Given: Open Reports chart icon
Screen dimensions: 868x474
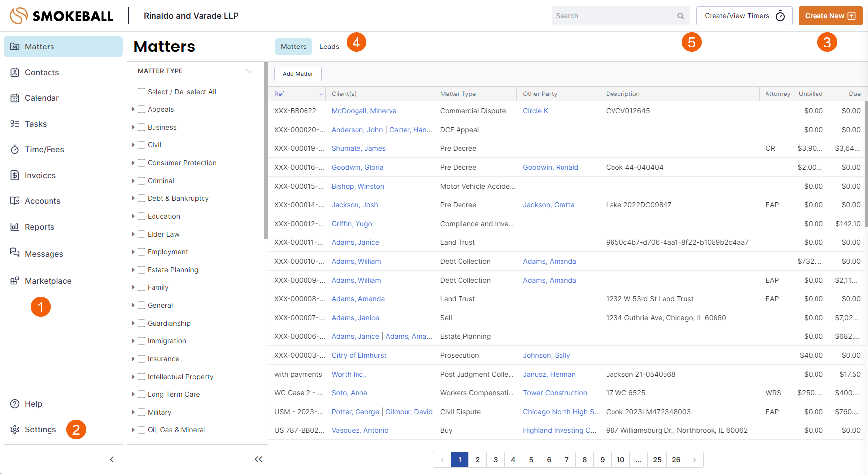Looking at the screenshot, I should [x=15, y=227].
